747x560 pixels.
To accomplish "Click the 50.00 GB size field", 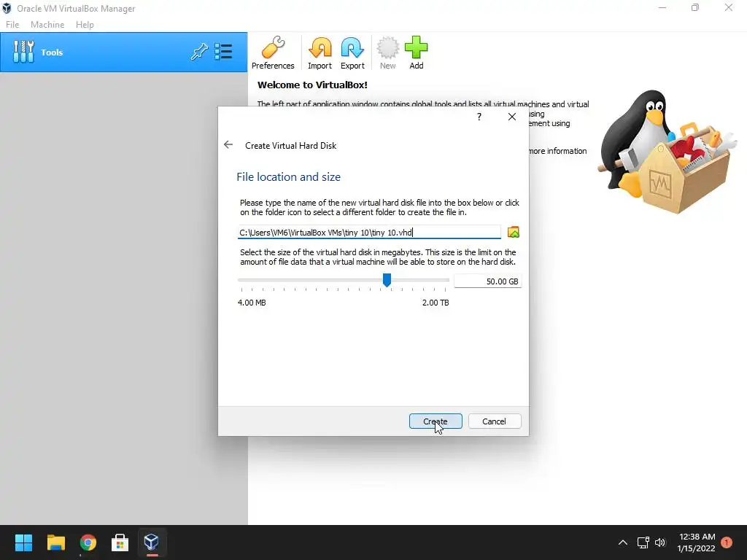I will point(487,281).
